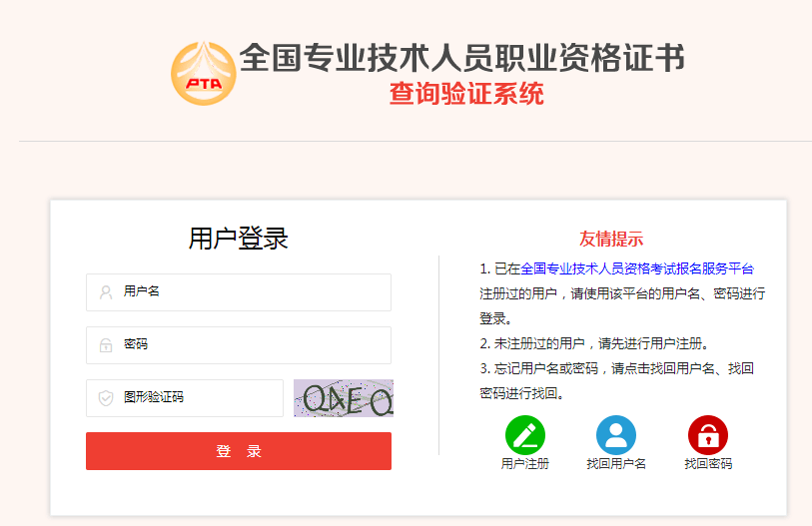The image size is (812, 526).
Task: Click the user silhouette icon in username field
Action: pos(106,292)
